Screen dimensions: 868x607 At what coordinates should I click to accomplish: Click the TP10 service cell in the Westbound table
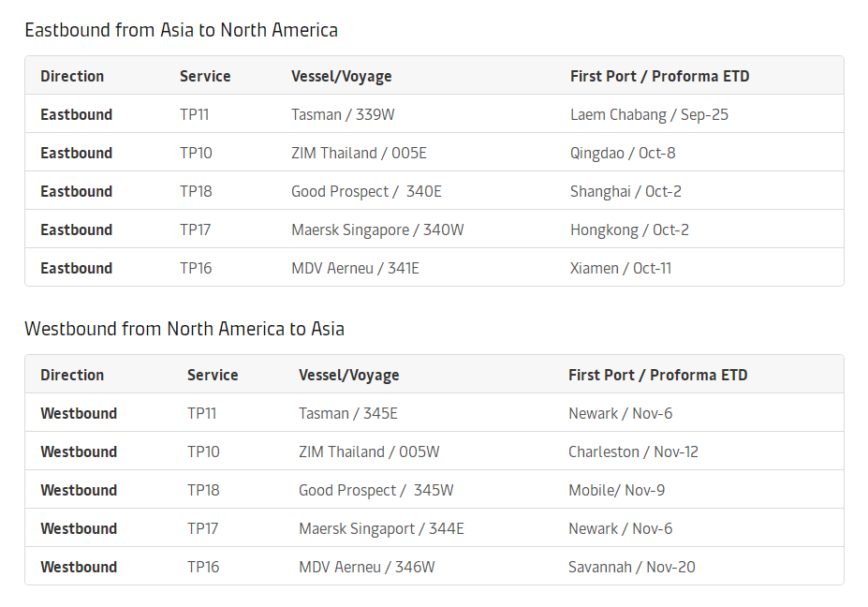pos(204,452)
